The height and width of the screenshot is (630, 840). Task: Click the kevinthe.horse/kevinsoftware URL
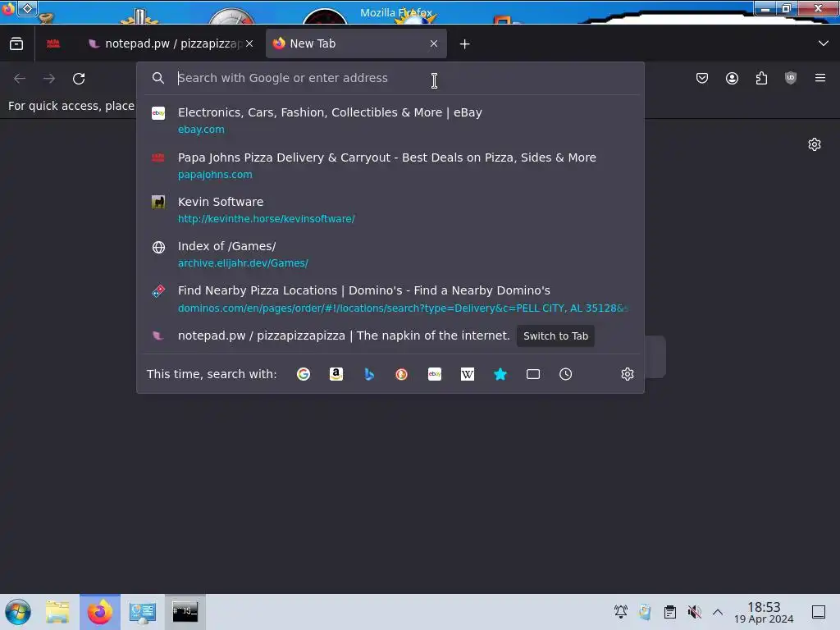267,219
